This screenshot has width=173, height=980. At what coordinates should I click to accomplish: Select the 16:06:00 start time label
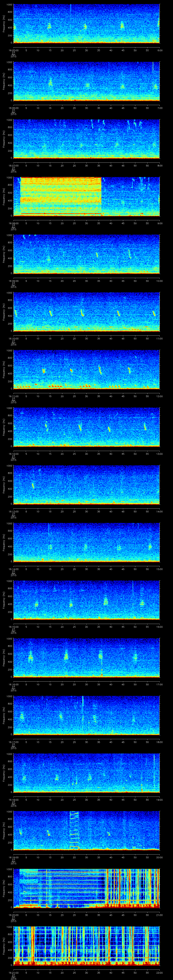coord(14,108)
